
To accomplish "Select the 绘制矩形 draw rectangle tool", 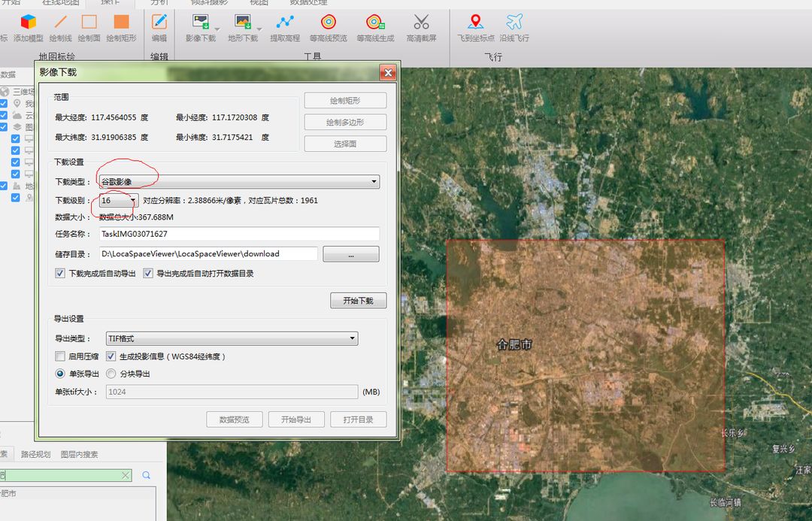I will pyautogui.click(x=121, y=23).
